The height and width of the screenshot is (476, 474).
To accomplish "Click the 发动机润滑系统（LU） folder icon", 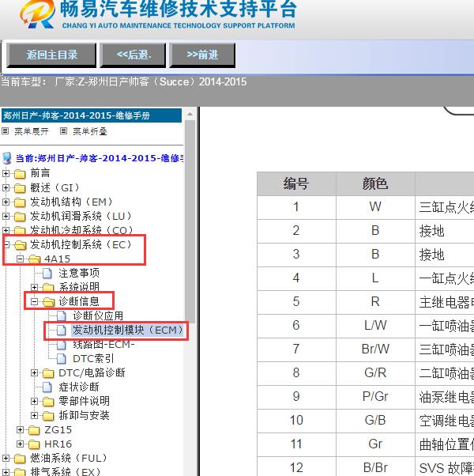I will click(x=20, y=217).
